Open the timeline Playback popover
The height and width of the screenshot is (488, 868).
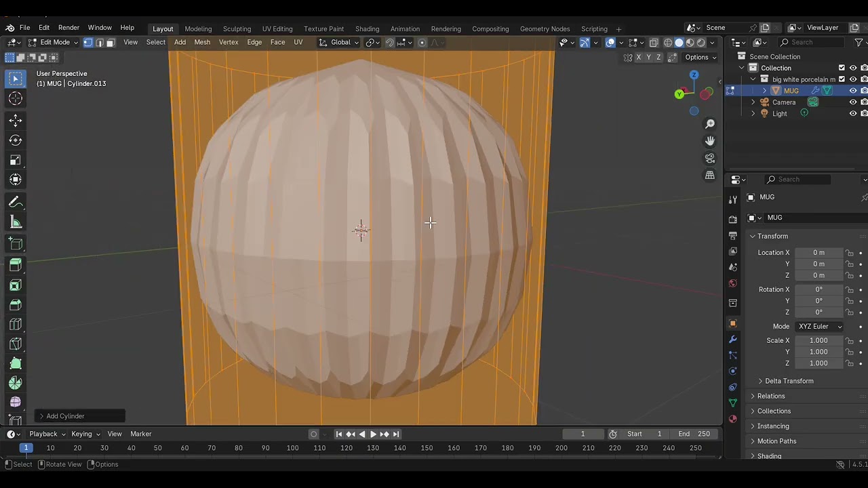tap(47, 434)
